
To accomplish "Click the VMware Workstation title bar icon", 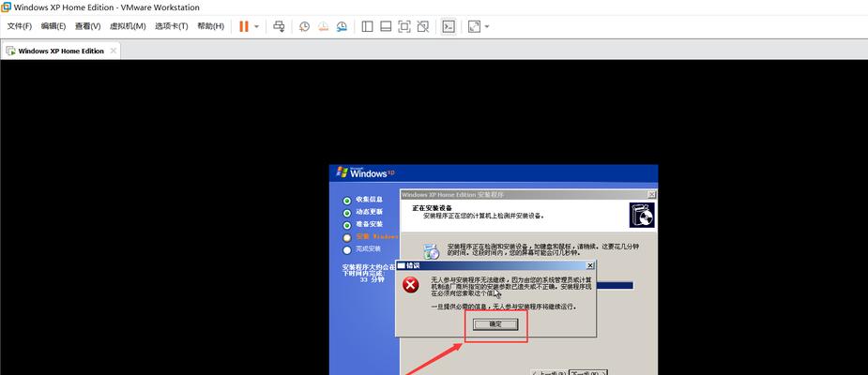I will tap(6, 7).
